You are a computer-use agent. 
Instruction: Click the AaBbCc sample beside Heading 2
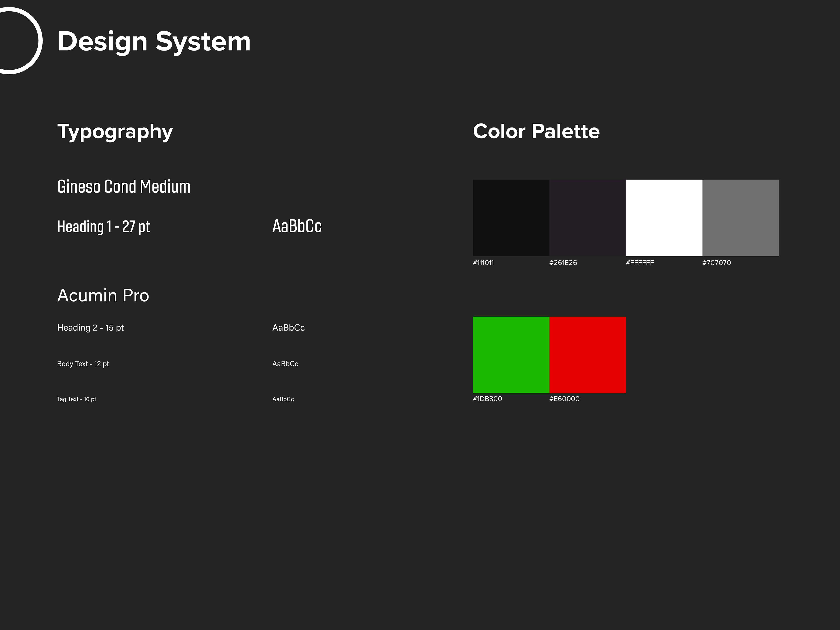point(288,327)
